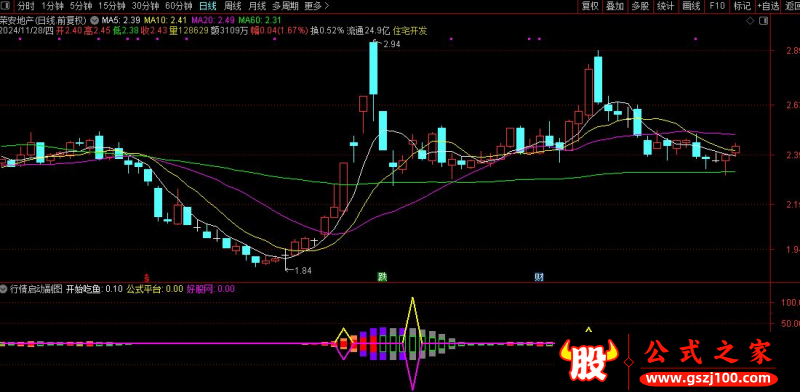The height and width of the screenshot is (392, 800).
Task: Click the tall cyan candlestick at 2.94 high
Action: tap(373, 68)
